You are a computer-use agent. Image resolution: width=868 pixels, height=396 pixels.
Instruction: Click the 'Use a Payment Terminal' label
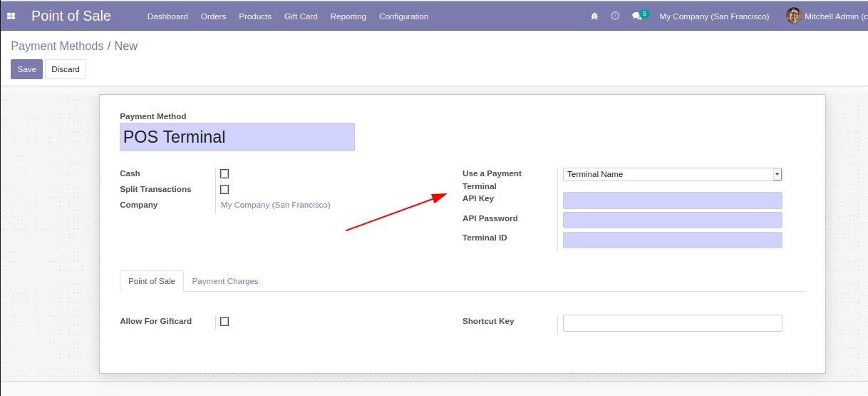pos(492,180)
